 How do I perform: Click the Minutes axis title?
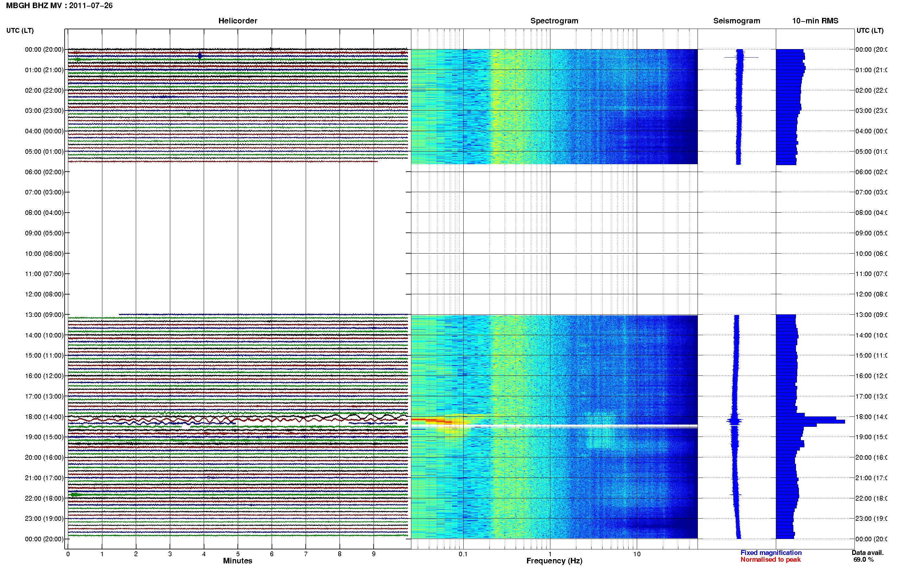pyautogui.click(x=237, y=561)
